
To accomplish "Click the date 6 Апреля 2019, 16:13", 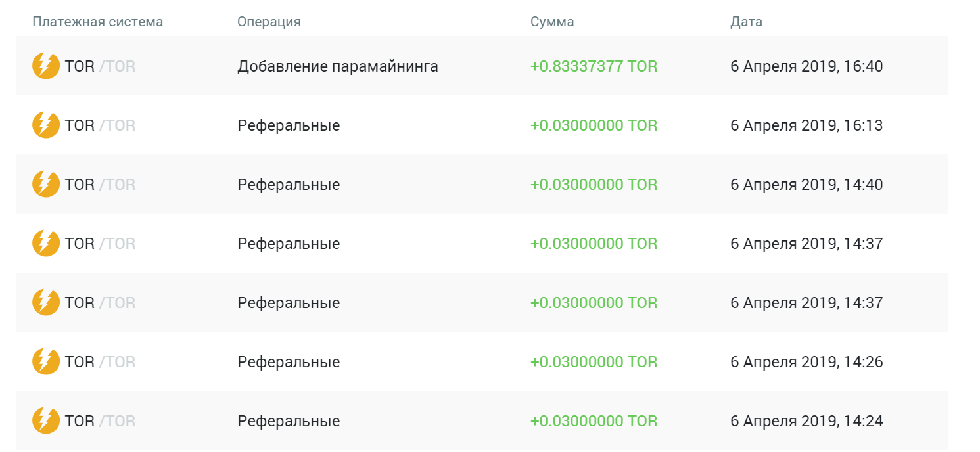I will pos(806,125).
